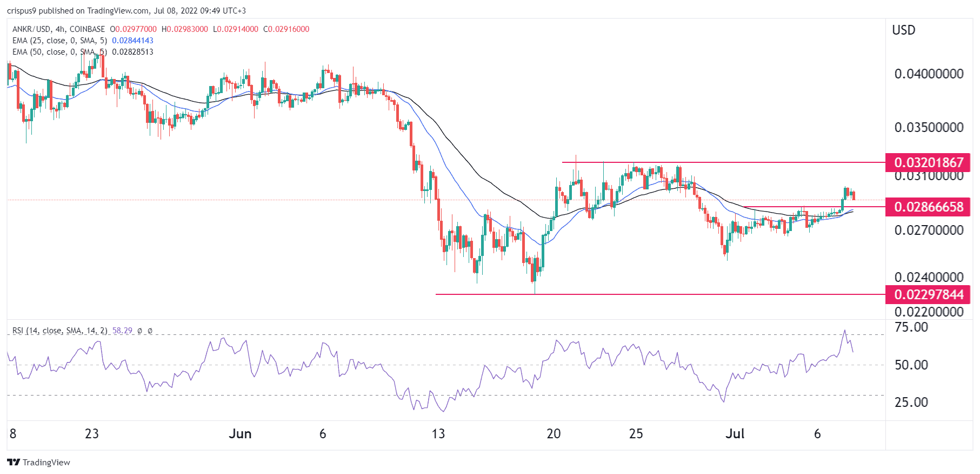Click the 23 date label on time axis
This screenshot has width=980, height=474.
92,434
